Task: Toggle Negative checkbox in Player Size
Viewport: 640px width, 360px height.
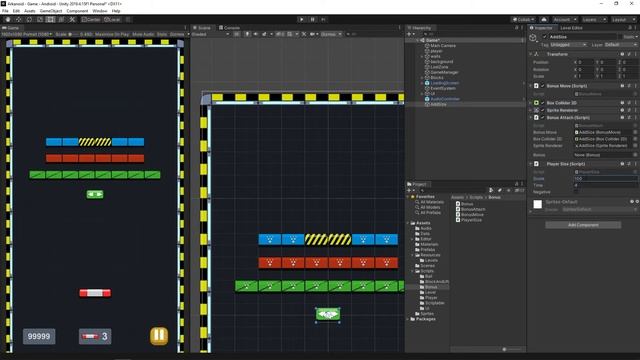Action: click(x=576, y=192)
